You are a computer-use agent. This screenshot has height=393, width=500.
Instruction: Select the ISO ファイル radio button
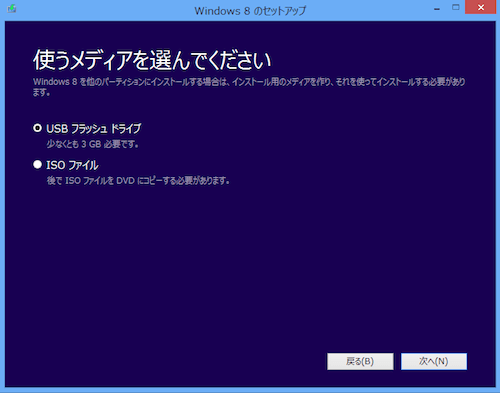(x=38, y=164)
